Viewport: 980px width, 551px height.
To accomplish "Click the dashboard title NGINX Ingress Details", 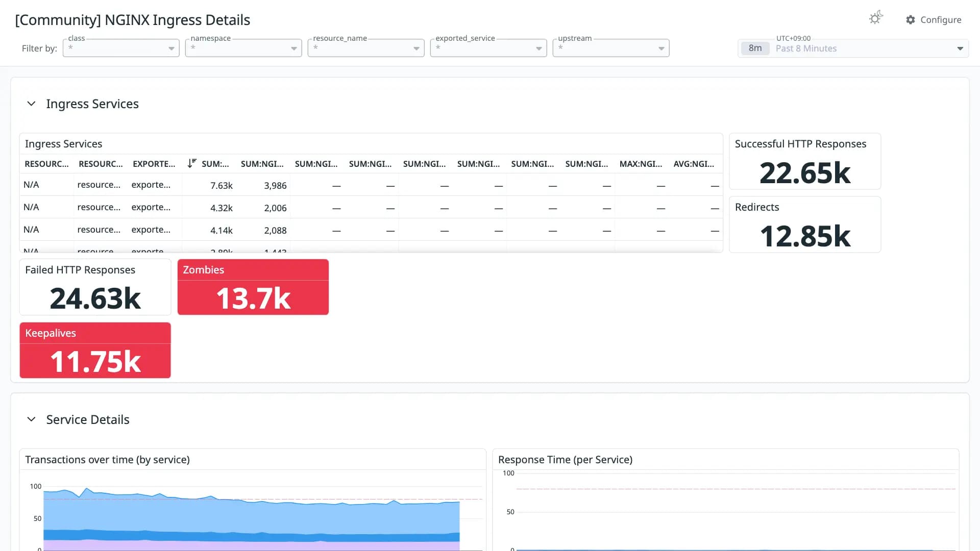I will point(133,20).
